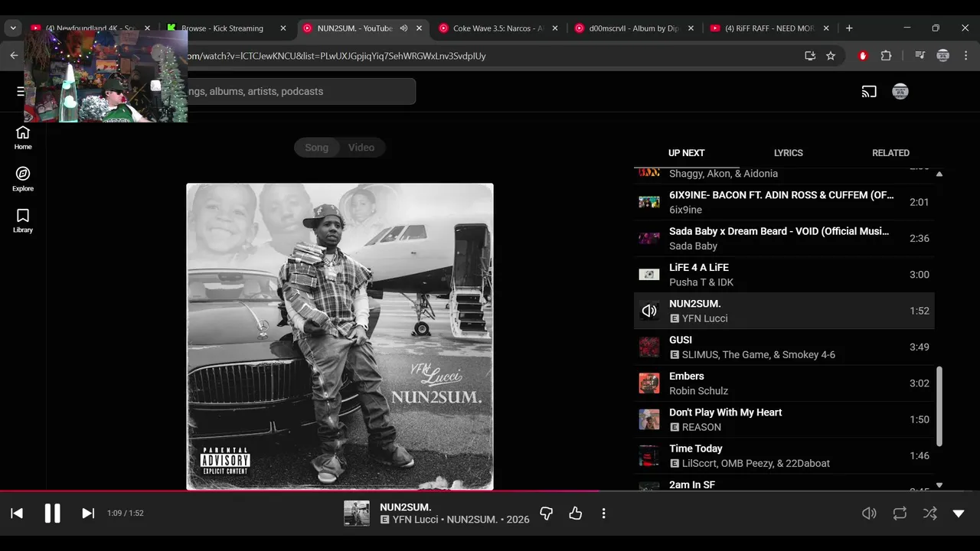The width and height of the screenshot is (980, 551).
Task: Click the Embers thumbnail in the queue
Action: [649, 383]
